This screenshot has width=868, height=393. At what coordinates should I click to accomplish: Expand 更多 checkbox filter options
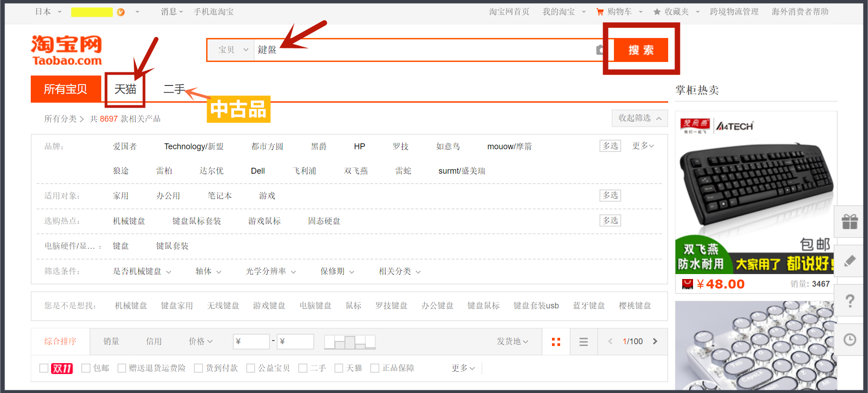click(463, 368)
